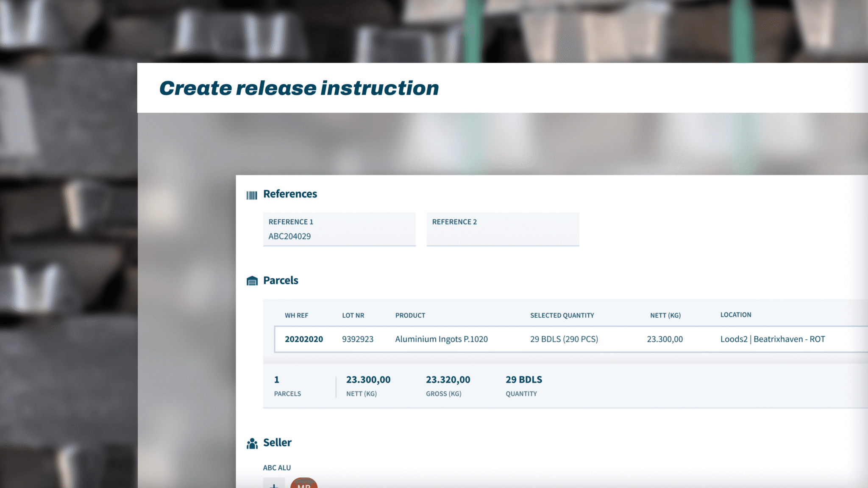The image size is (868, 488).
Task: Click the 29 BDLS (290 PCS) quantity
Action: (564, 339)
